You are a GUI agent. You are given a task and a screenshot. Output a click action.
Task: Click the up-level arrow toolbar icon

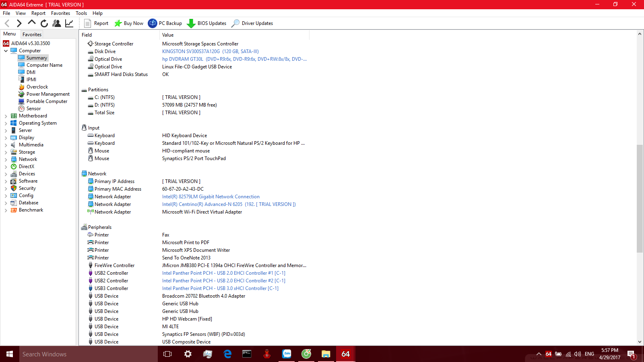32,23
